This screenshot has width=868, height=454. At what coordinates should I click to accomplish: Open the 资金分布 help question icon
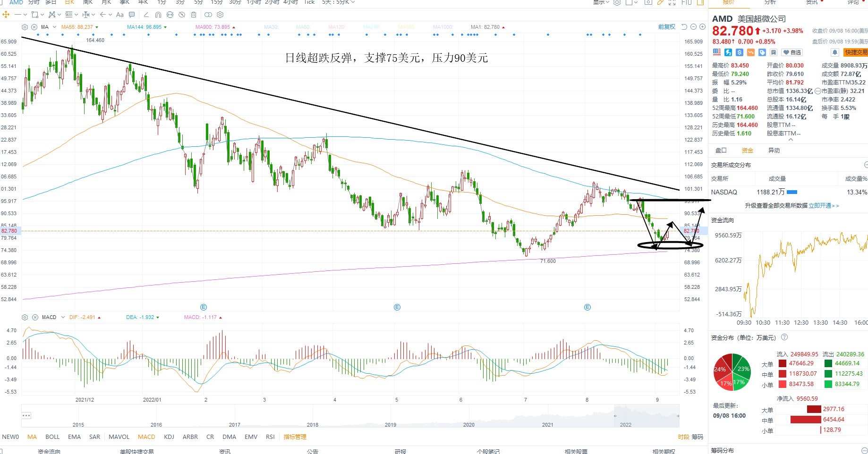point(784,337)
